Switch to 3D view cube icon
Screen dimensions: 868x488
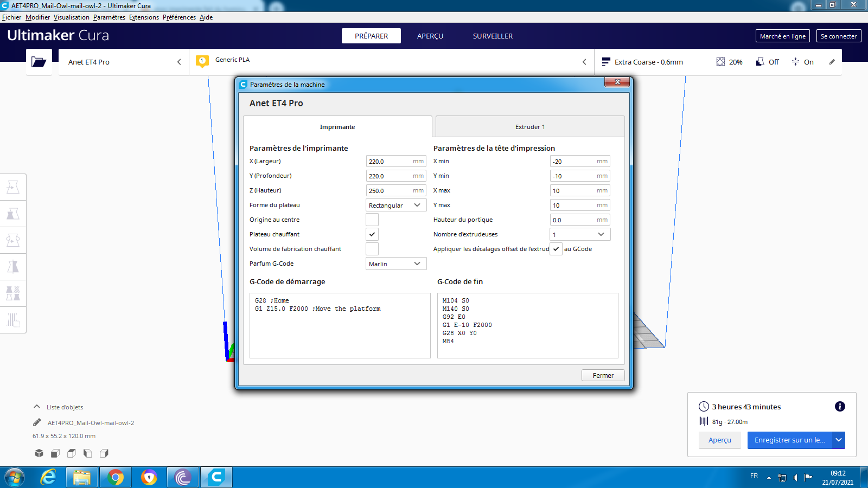[39, 453]
